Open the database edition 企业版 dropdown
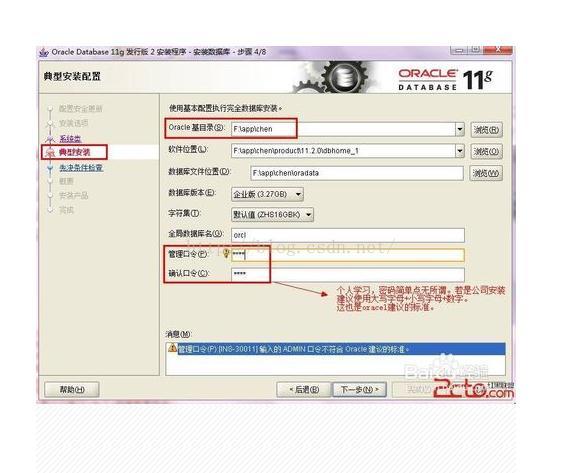The image size is (563, 473). click(267, 194)
